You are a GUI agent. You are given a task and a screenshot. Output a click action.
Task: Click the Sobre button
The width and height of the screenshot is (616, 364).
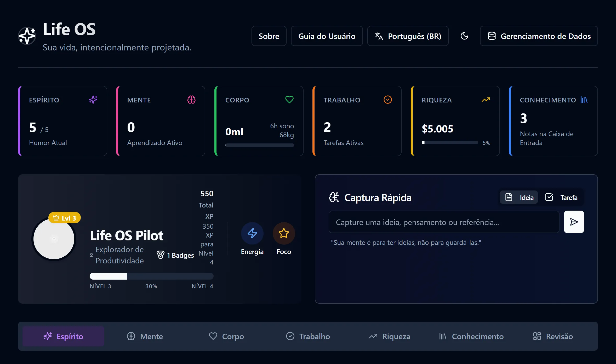click(269, 36)
